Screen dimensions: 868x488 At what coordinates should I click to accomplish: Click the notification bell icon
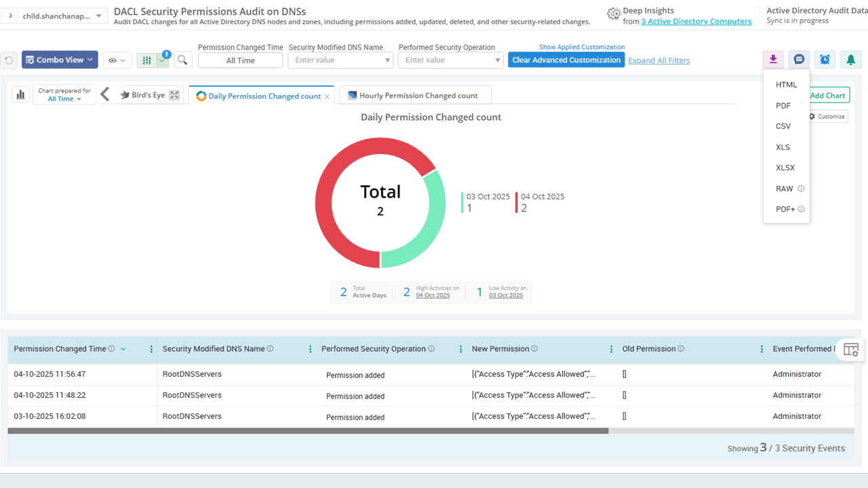850,60
